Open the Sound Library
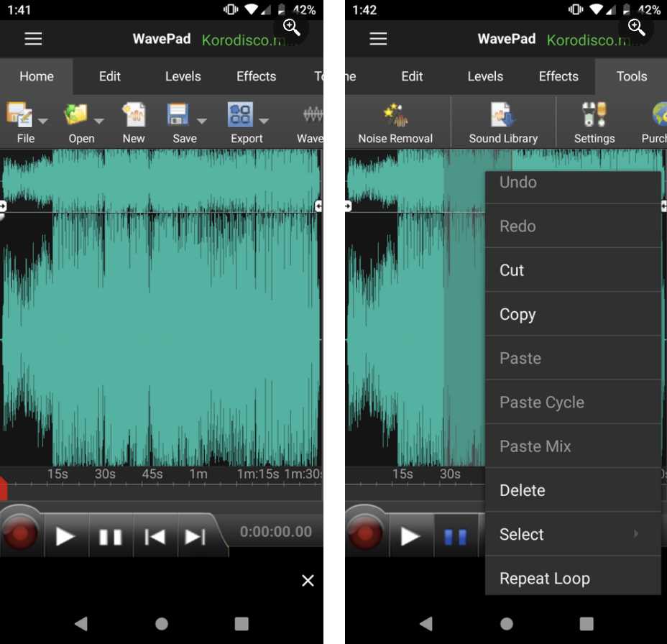 [503, 123]
